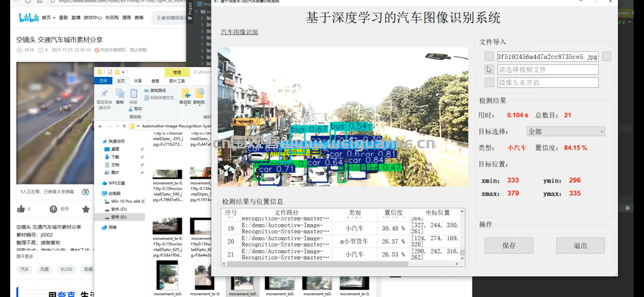Click the Explorer up-directory arrow
Viewport: 644px width, 297px height.
(124, 126)
